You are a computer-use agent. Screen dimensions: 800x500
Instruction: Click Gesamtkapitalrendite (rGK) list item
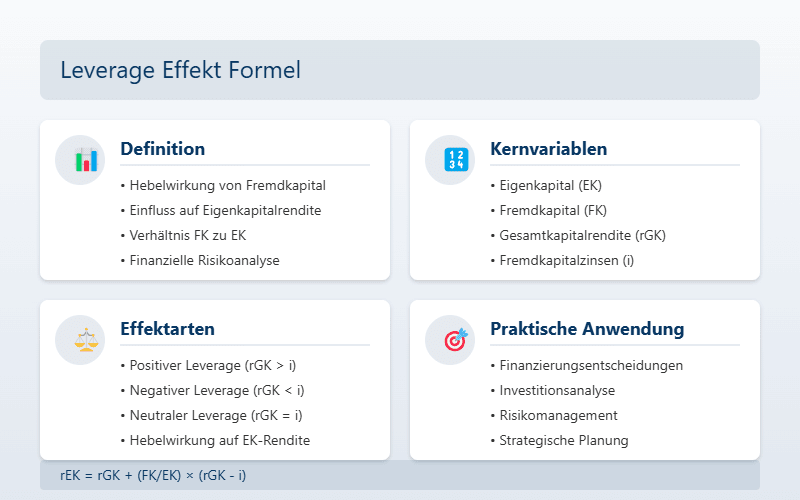pos(582,235)
